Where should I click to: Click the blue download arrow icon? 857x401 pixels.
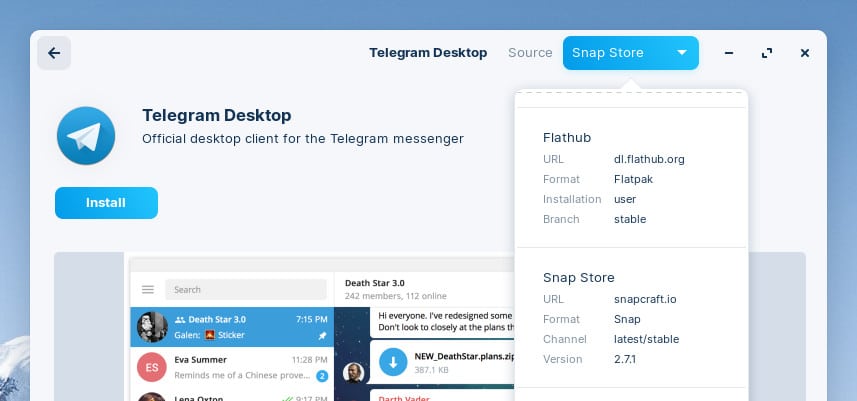[x=393, y=362]
